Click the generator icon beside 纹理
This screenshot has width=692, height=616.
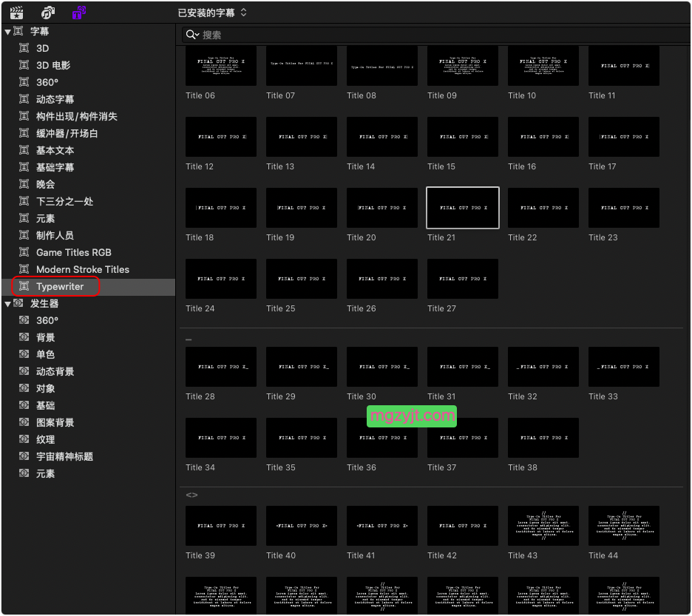tap(24, 439)
